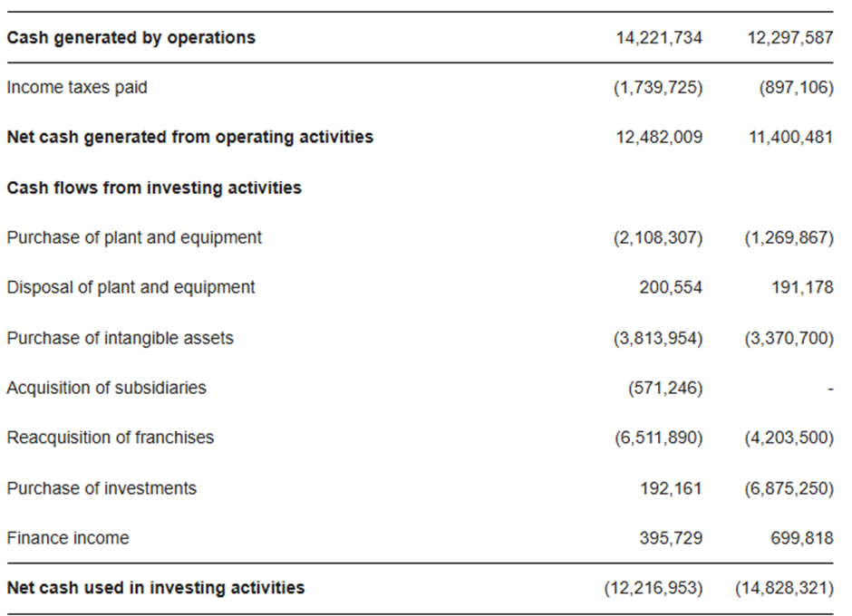Click the Purchase of plant and equipment label
The width and height of the screenshot is (852, 616).
[x=134, y=238]
